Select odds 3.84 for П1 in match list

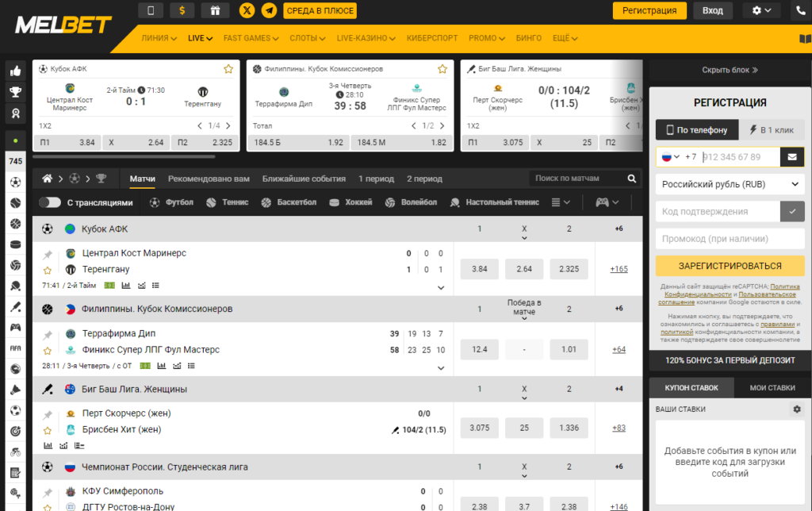(x=480, y=269)
